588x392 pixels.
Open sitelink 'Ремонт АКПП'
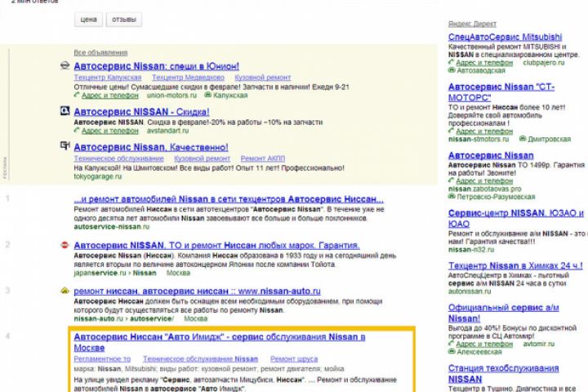click(263, 158)
